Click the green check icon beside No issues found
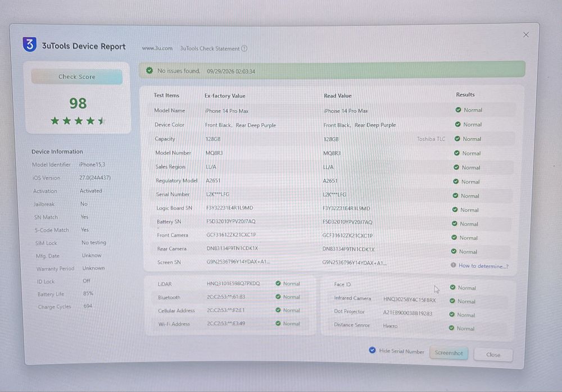This screenshot has width=562, height=392. click(x=149, y=71)
